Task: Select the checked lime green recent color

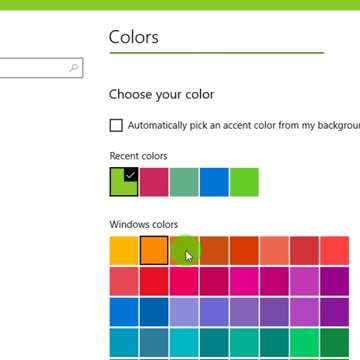Action: [x=124, y=182]
